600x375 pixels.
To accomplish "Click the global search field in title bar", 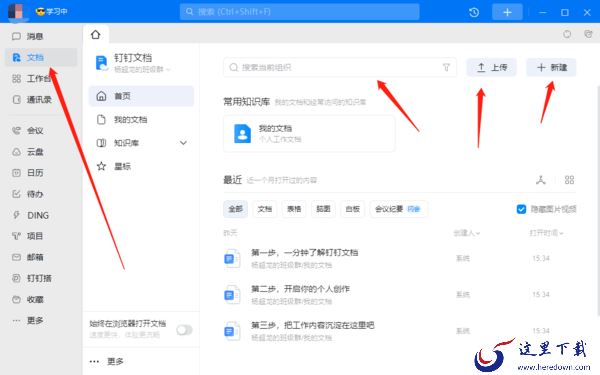I will (300, 12).
